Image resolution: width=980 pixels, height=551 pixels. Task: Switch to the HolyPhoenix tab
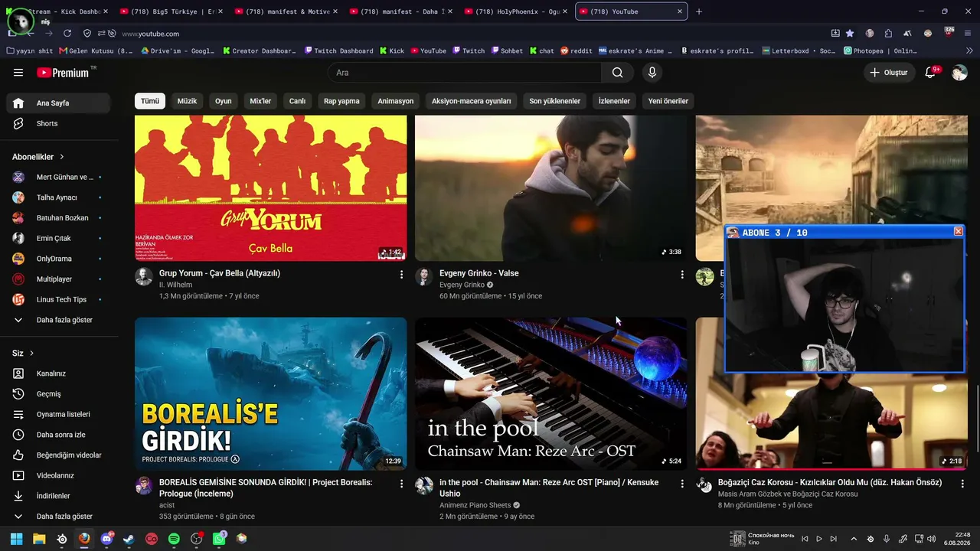pyautogui.click(x=516, y=11)
